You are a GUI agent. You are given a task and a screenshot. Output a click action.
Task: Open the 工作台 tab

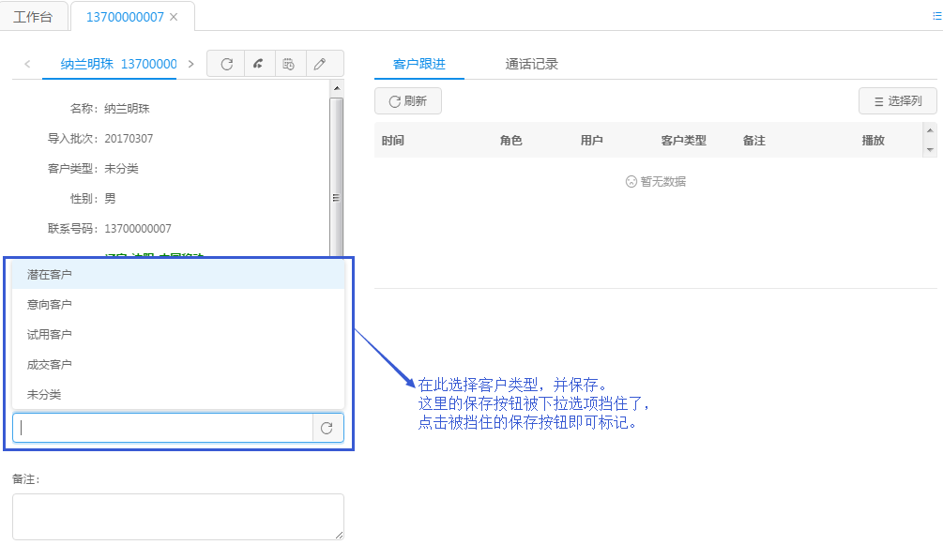33,17
